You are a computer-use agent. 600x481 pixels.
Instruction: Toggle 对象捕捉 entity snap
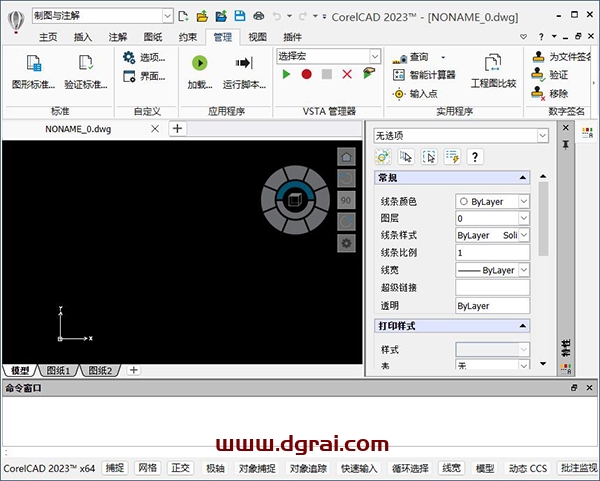point(257,468)
